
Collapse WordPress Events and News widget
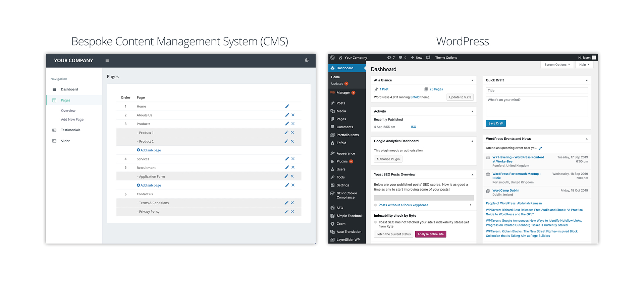[587, 139]
